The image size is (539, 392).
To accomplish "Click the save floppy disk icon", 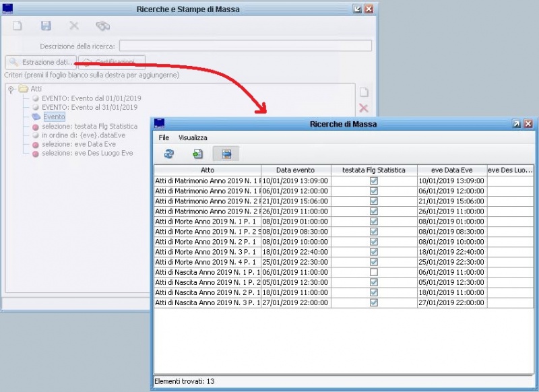I will (46, 26).
